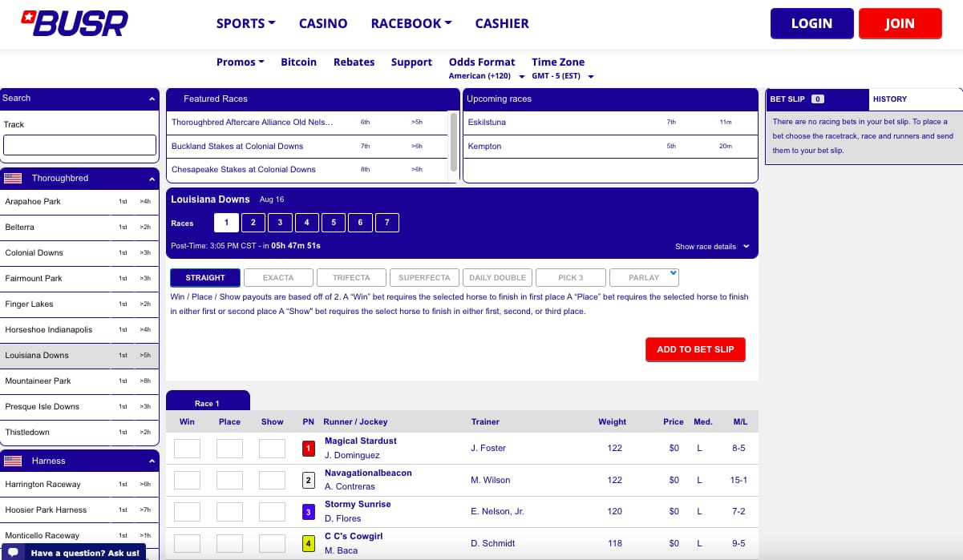Open the Rebates link

[354, 62]
